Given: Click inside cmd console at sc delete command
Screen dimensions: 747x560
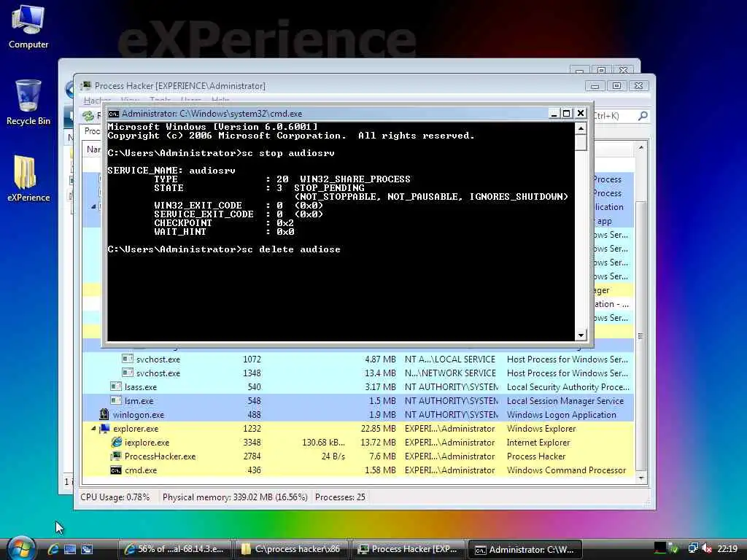Looking at the screenshot, I should [x=224, y=249].
